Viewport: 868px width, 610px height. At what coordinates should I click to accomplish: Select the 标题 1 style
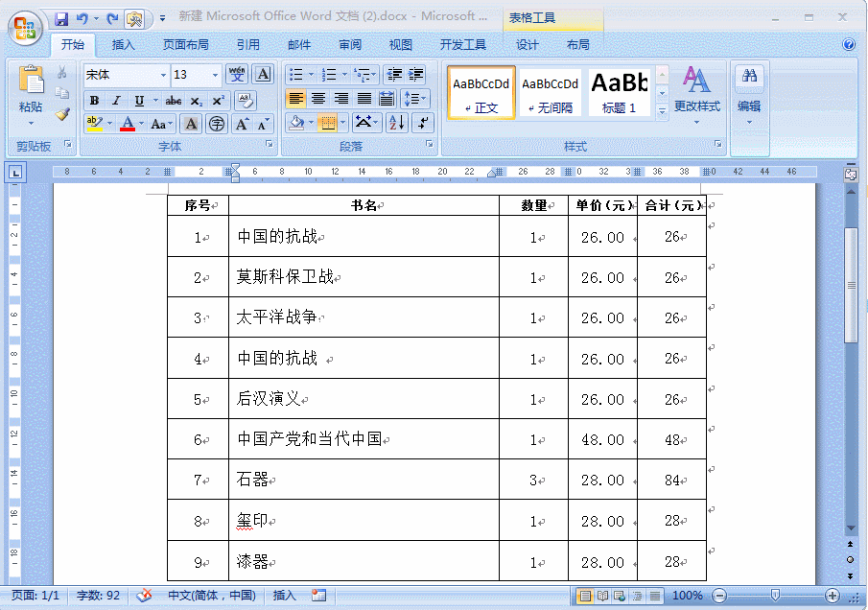(620, 92)
